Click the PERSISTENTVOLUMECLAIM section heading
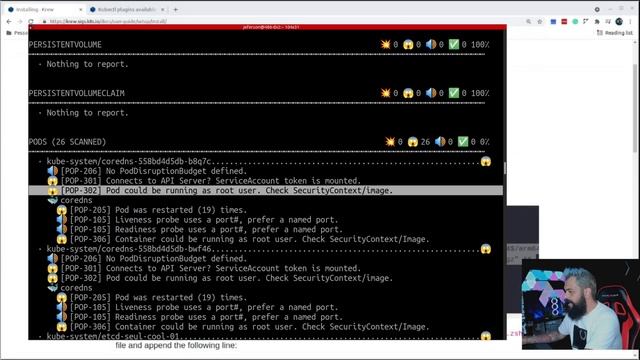 76,93
